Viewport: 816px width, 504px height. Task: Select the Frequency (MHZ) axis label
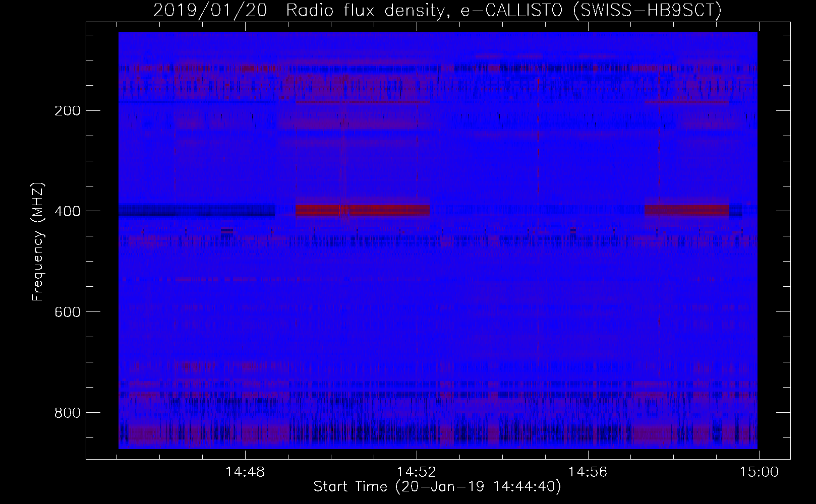pos(38,242)
